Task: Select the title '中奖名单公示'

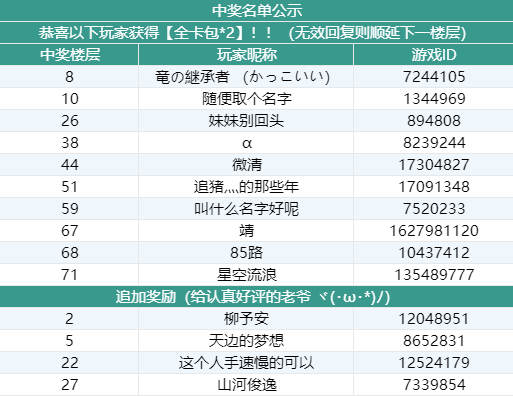Action: [x=257, y=11]
